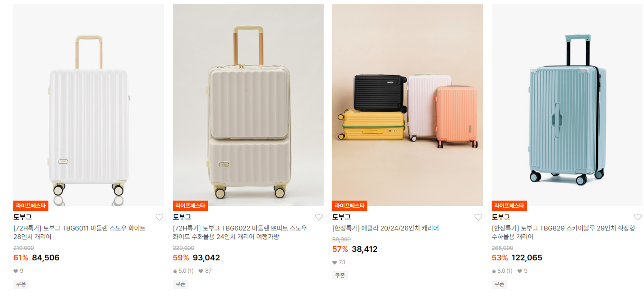This screenshot has width=644, height=304.
Task: Click the likes heart count 73 icon
Action: click(335, 262)
